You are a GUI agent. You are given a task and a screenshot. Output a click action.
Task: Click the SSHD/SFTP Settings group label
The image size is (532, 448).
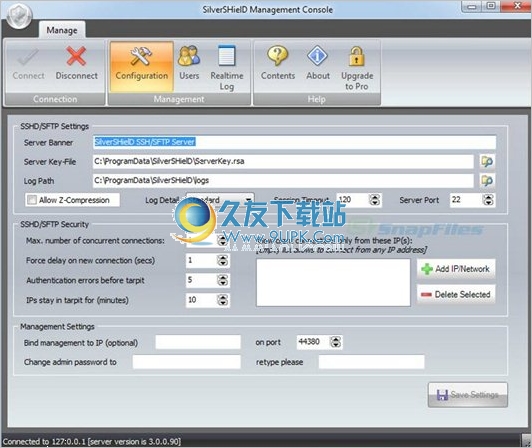point(54,126)
